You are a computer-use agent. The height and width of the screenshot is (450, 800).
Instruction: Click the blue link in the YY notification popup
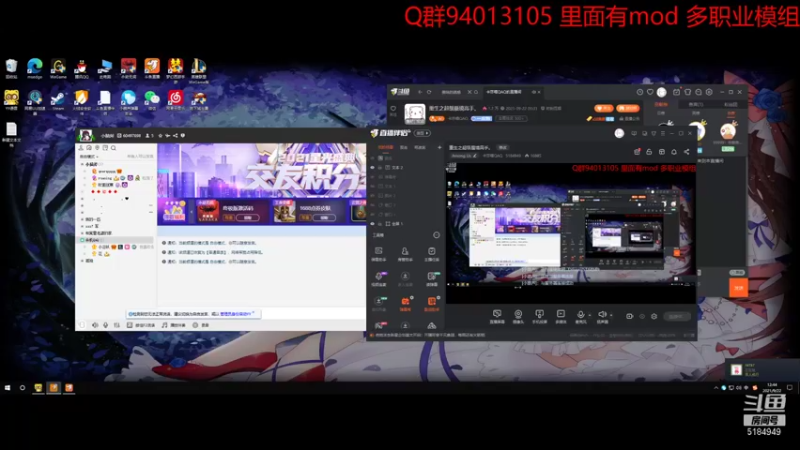[x=235, y=314]
